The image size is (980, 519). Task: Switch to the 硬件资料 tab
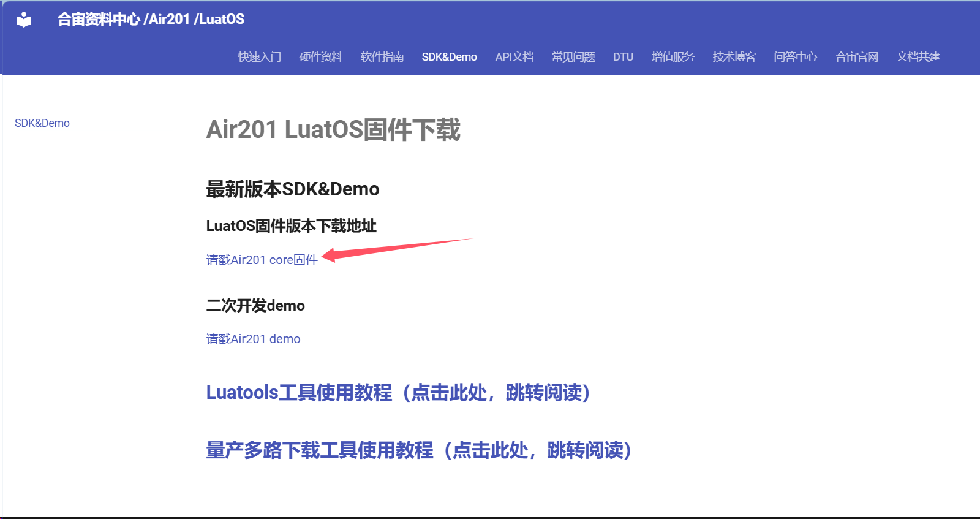tap(321, 57)
